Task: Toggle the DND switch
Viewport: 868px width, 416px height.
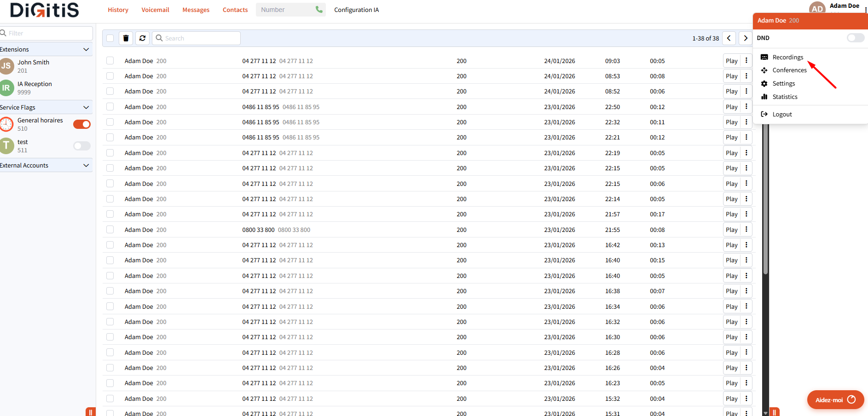Action: (855, 38)
